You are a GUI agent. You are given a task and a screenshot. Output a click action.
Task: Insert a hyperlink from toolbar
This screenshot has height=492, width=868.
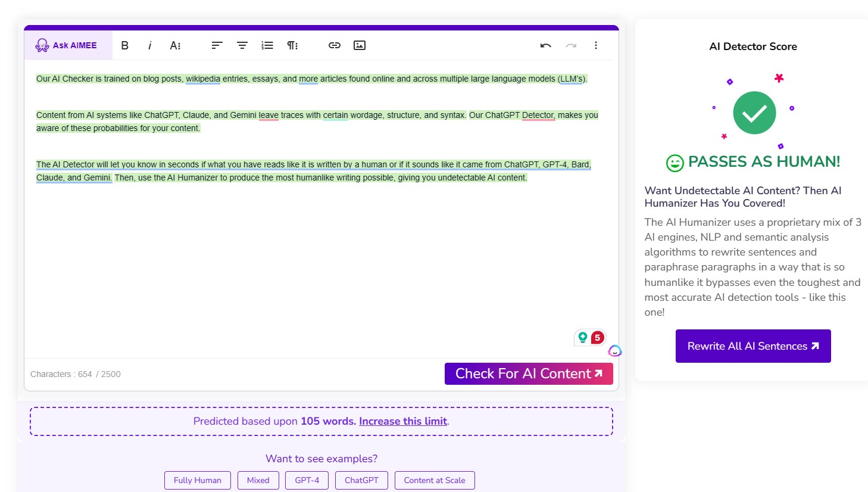(x=335, y=45)
